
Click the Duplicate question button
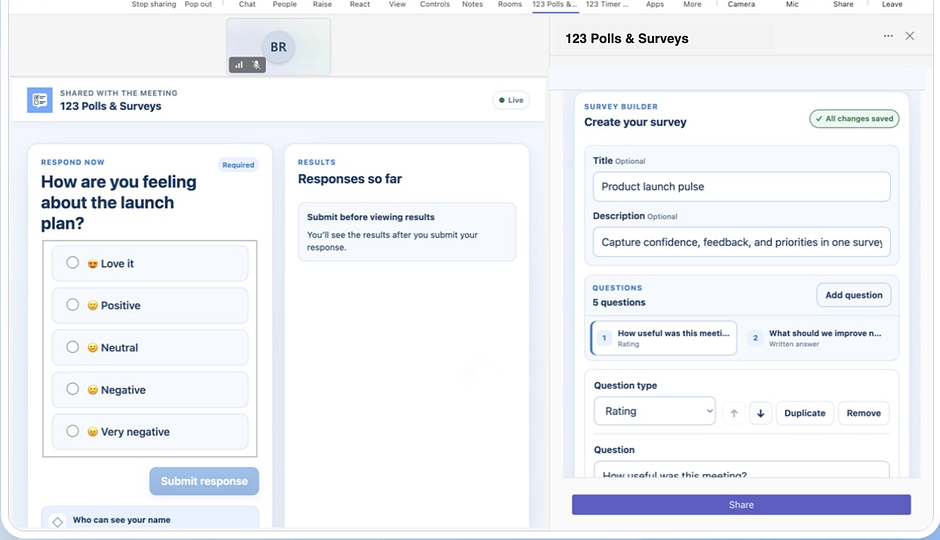805,413
